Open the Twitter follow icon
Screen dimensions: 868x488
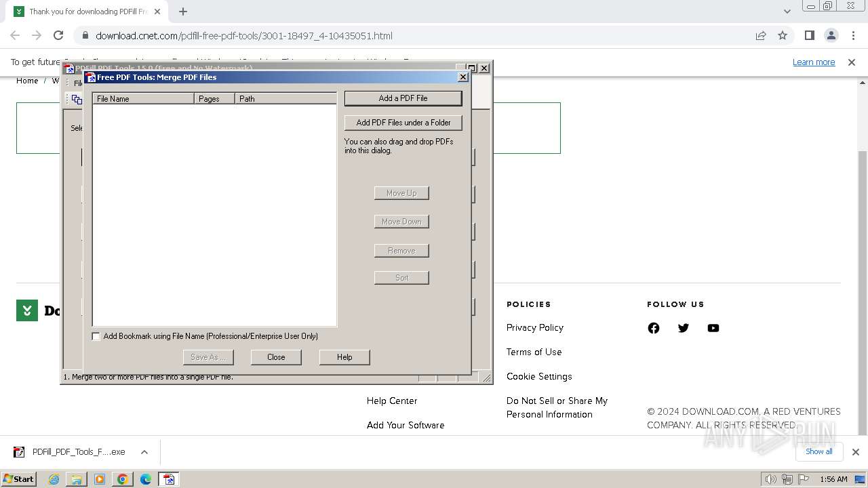pos(684,328)
